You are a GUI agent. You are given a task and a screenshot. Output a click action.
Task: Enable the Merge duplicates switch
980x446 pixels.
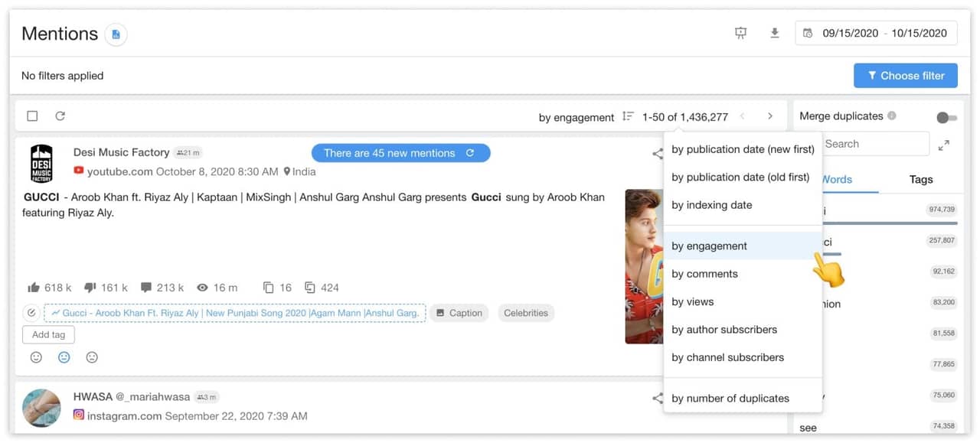tap(946, 118)
